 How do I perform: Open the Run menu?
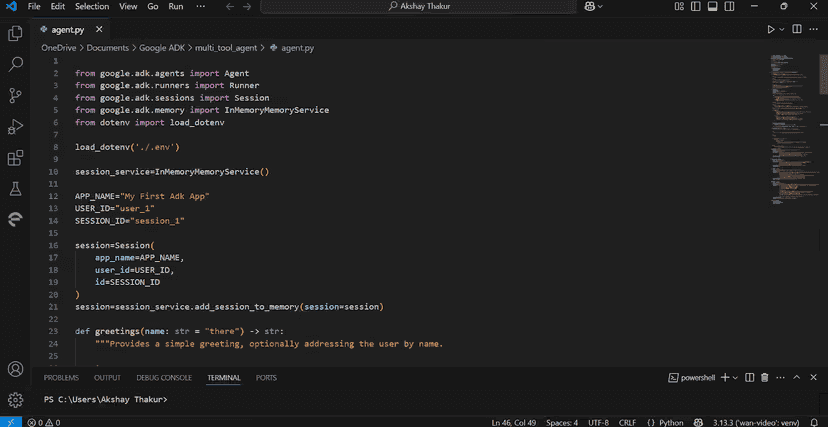(x=176, y=6)
